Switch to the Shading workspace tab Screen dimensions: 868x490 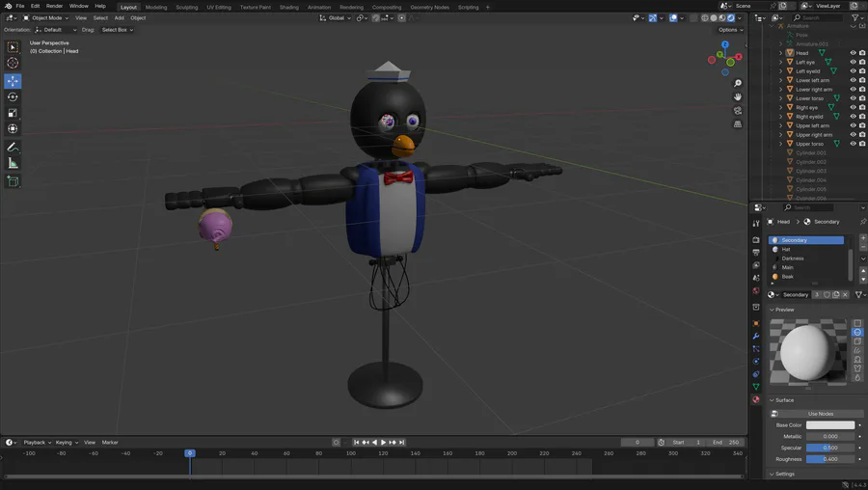289,7
